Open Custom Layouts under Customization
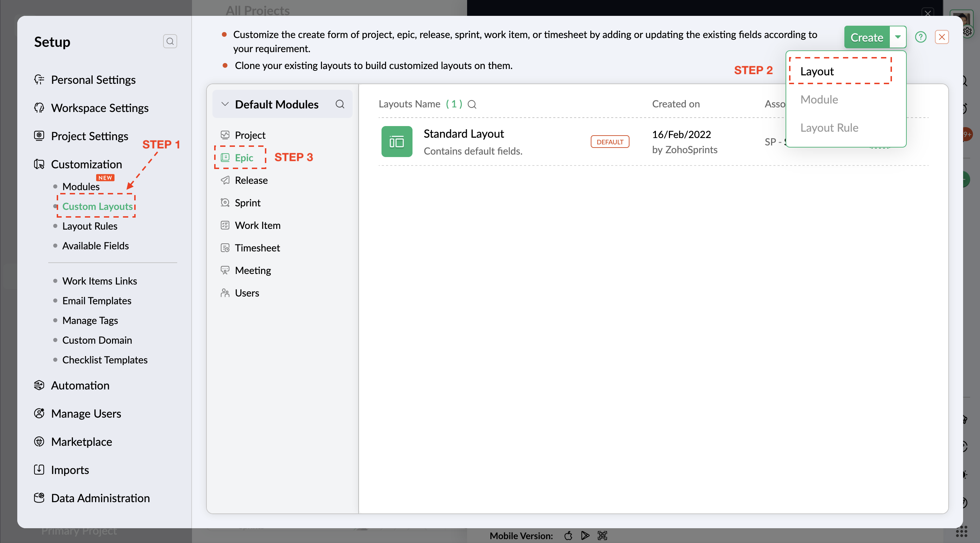980x543 pixels. tap(97, 206)
